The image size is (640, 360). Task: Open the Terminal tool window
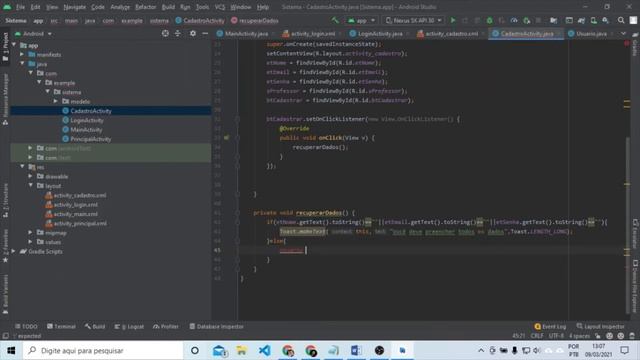coord(61,326)
